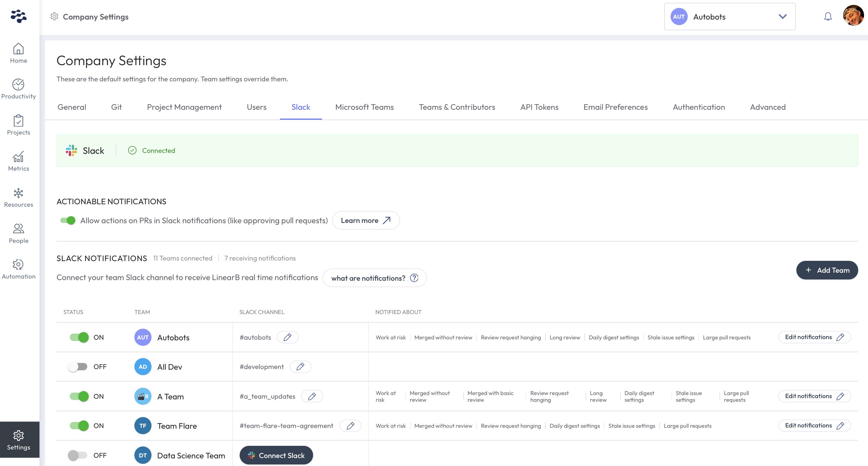
Task: Click the All Dev AD avatar
Action: click(143, 367)
